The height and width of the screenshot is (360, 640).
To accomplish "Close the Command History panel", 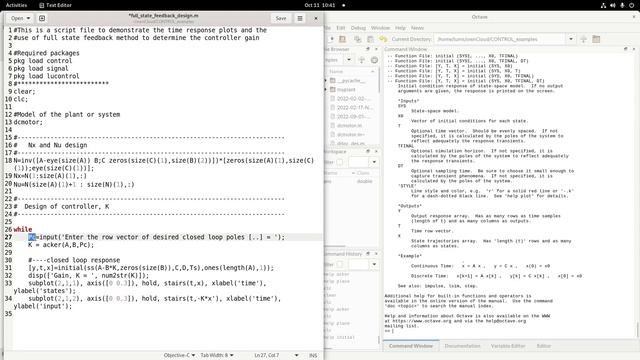I will point(376,253).
